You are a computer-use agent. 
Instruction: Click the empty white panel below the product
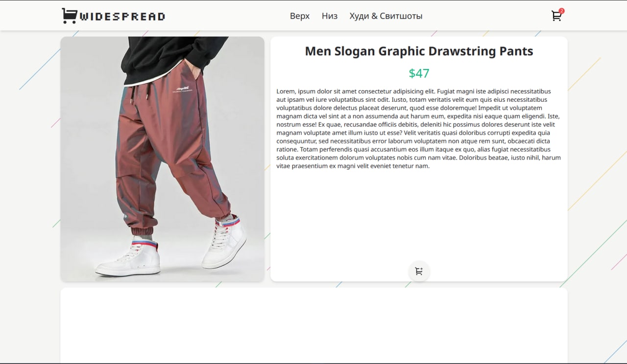[x=314, y=325]
